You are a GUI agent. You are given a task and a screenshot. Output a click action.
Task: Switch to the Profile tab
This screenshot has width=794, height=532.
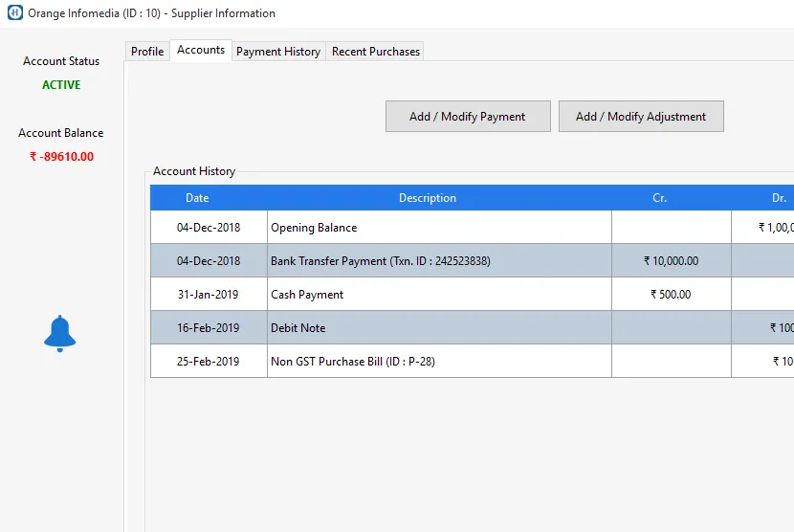coord(147,52)
